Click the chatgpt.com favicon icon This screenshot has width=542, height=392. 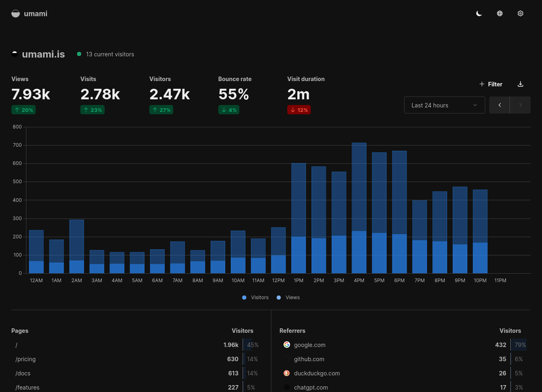(287, 387)
